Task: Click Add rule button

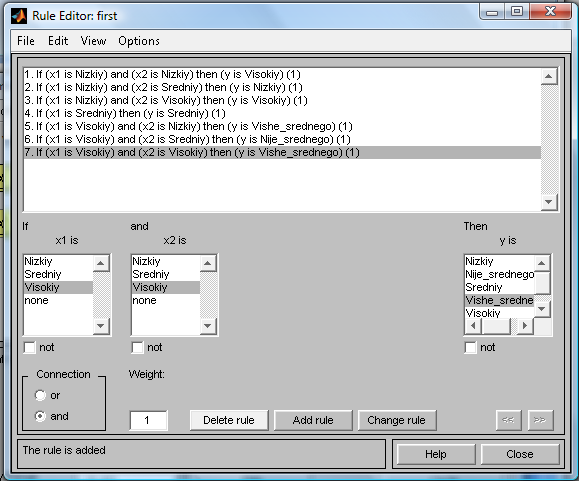Action: click(313, 420)
